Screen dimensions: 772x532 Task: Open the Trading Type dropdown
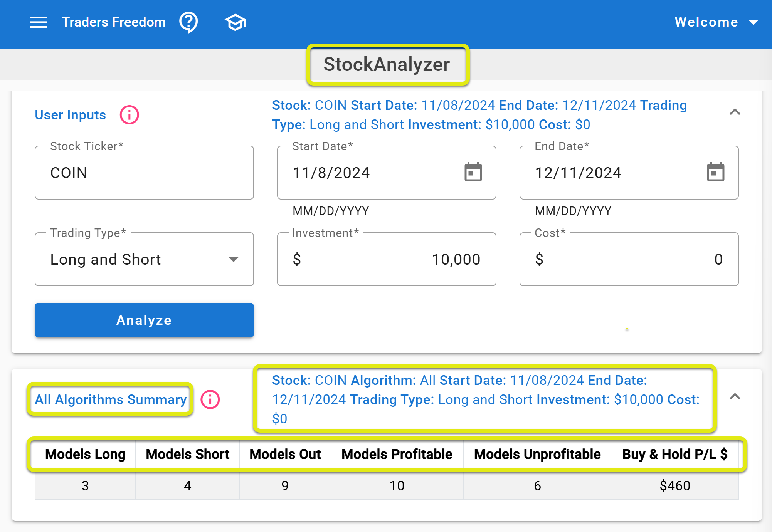click(x=144, y=259)
